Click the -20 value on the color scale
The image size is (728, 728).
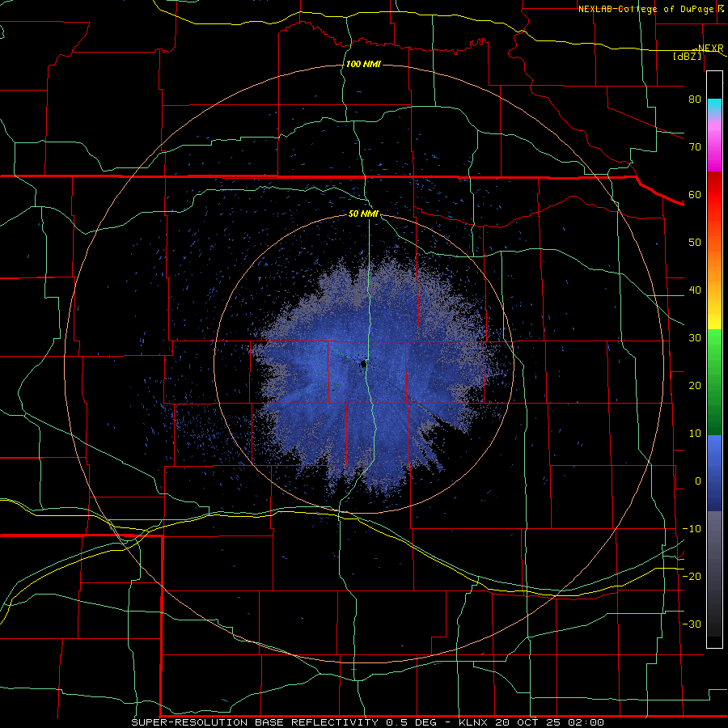[x=692, y=576]
